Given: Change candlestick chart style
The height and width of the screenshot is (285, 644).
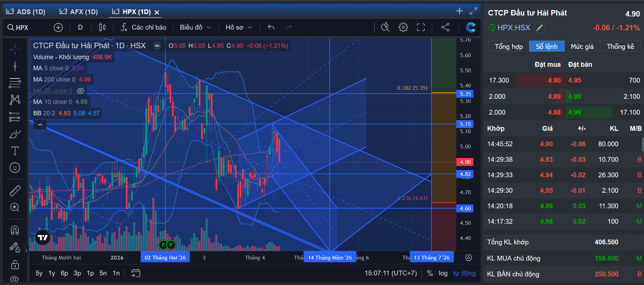Looking at the screenshot, I should [102, 27].
